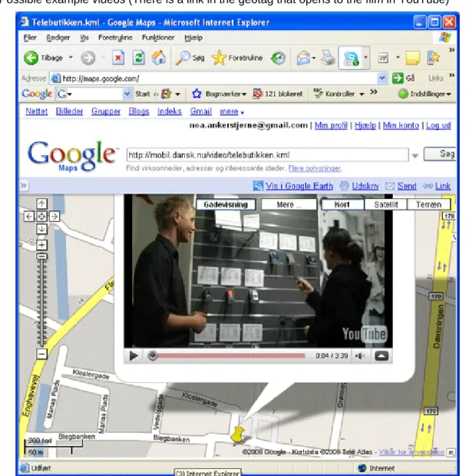Go to the Home page icon
Image resolution: width=466 pixels, height=476 pixels.
coord(159,58)
